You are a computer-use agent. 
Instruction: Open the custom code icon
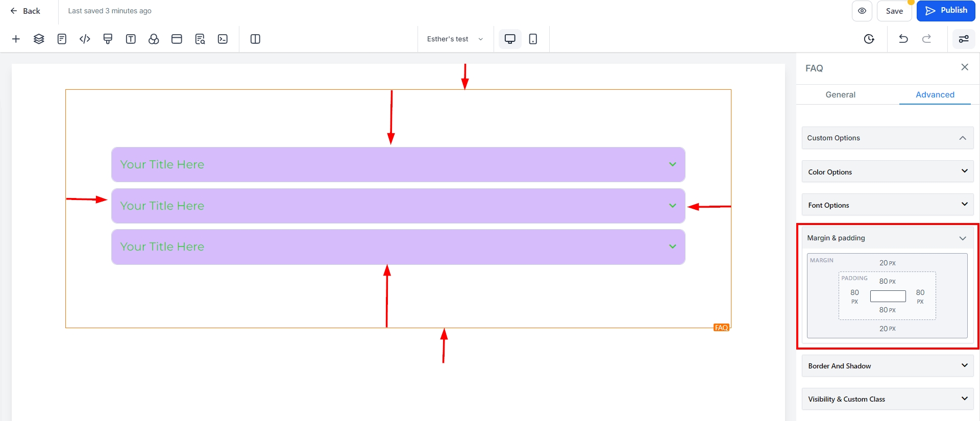pyautogui.click(x=85, y=39)
